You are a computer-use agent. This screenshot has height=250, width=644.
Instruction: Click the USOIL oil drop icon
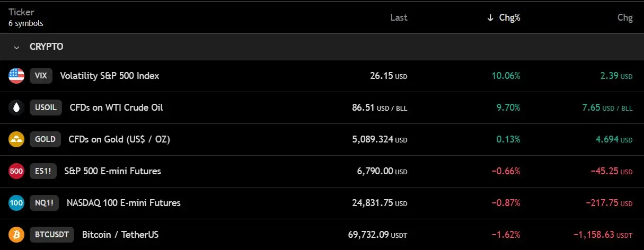(16, 108)
